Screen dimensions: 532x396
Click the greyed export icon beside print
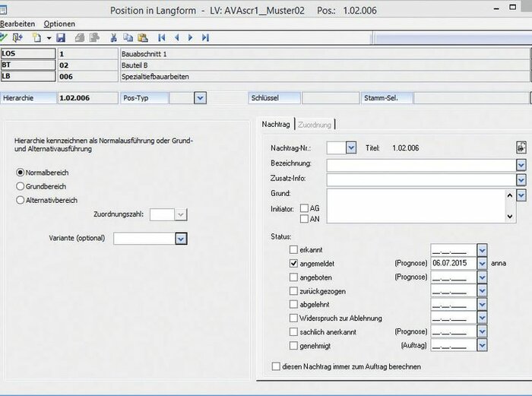tap(94, 38)
